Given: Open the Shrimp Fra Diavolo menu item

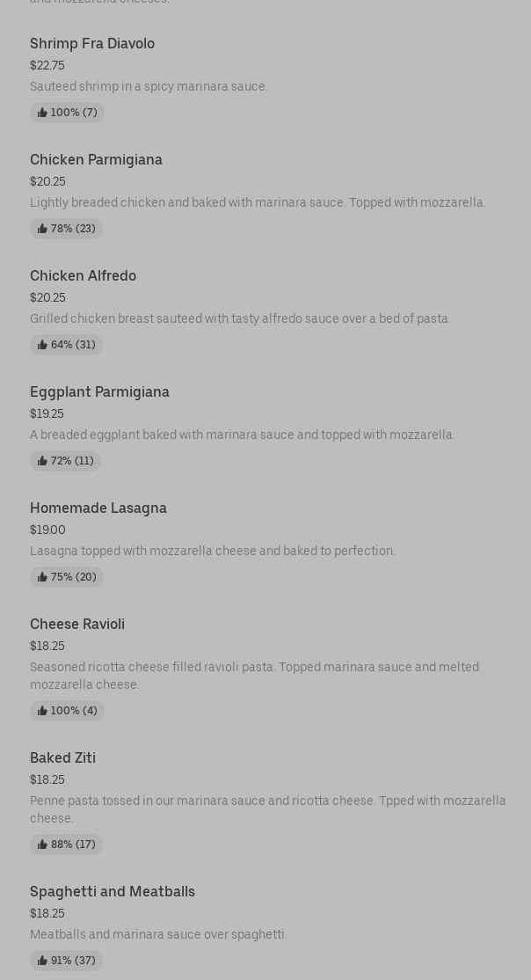Looking at the screenshot, I should [92, 43].
